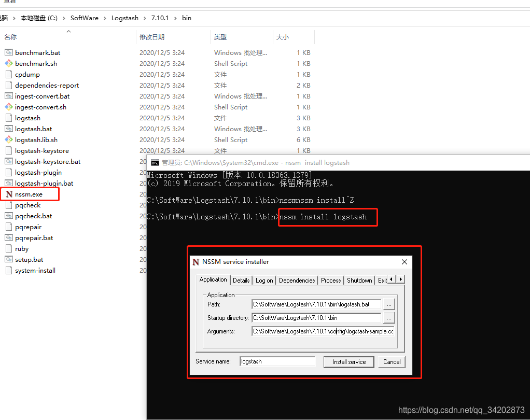
Task: Select the system-install file name
Action: coord(35,270)
